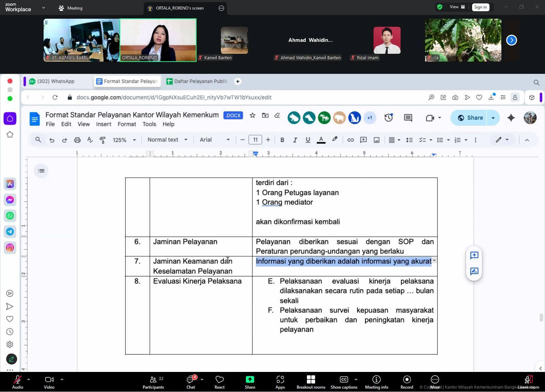Star the document with the star icon

252,115
